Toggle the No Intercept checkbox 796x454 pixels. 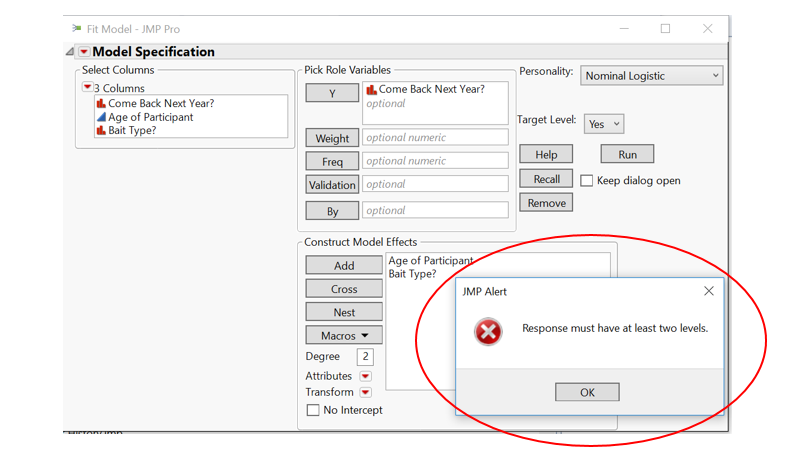[x=313, y=410]
